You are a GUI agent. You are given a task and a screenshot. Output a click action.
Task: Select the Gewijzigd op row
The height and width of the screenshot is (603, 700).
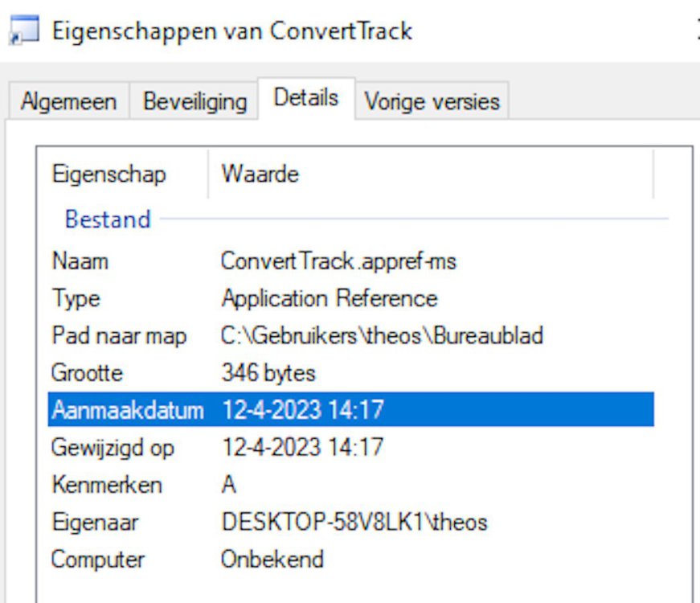coord(113,447)
